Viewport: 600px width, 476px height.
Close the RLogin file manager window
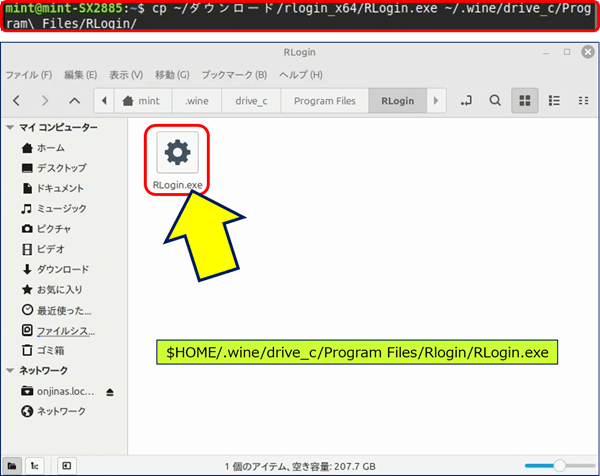(x=588, y=52)
